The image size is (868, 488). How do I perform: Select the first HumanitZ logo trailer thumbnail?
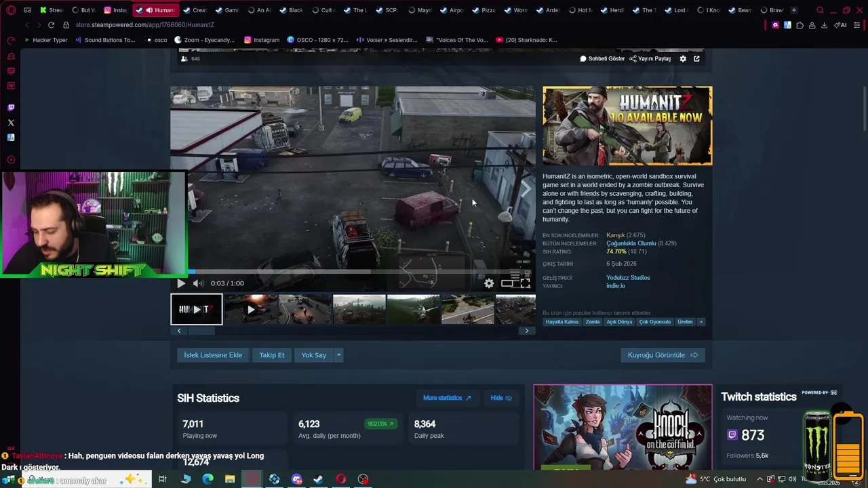tap(197, 309)
